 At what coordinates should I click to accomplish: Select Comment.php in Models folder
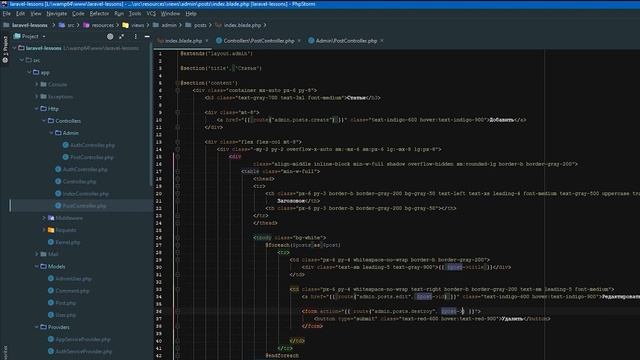72,291
